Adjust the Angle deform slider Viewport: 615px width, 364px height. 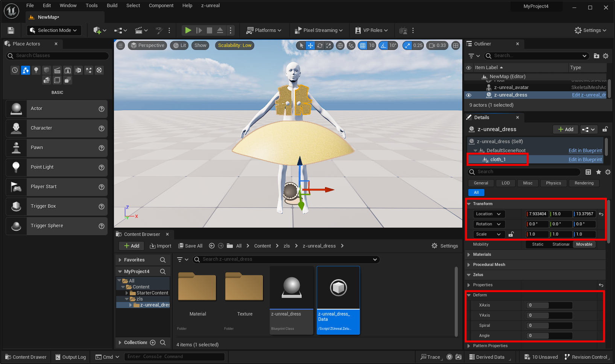coord(549,336)
